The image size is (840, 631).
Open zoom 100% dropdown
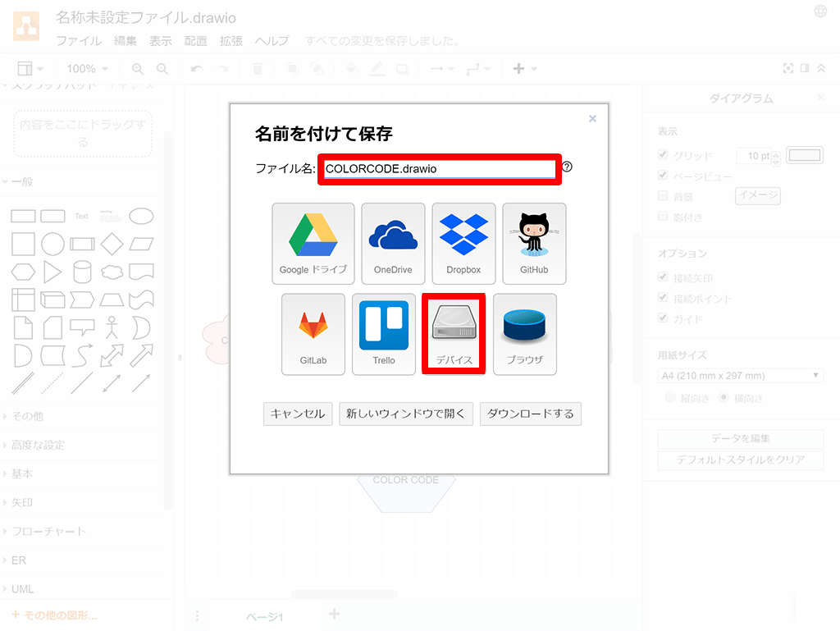(x=87, y=69)
